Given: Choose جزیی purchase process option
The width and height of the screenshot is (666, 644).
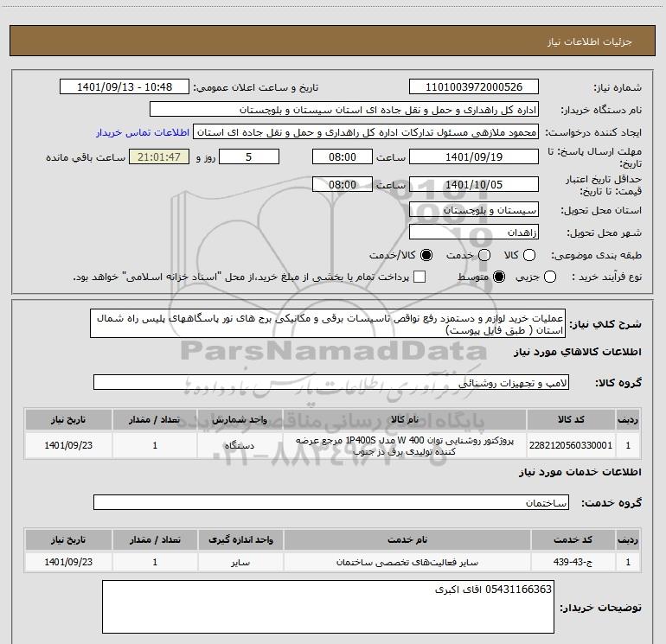Looking at the screenshot, I should [549, 277].
